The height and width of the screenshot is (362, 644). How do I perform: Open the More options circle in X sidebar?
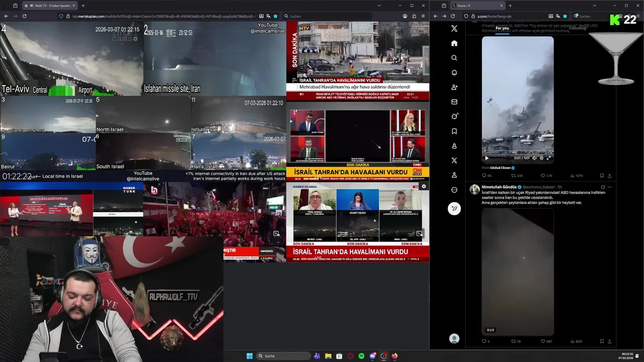[454, 190]
